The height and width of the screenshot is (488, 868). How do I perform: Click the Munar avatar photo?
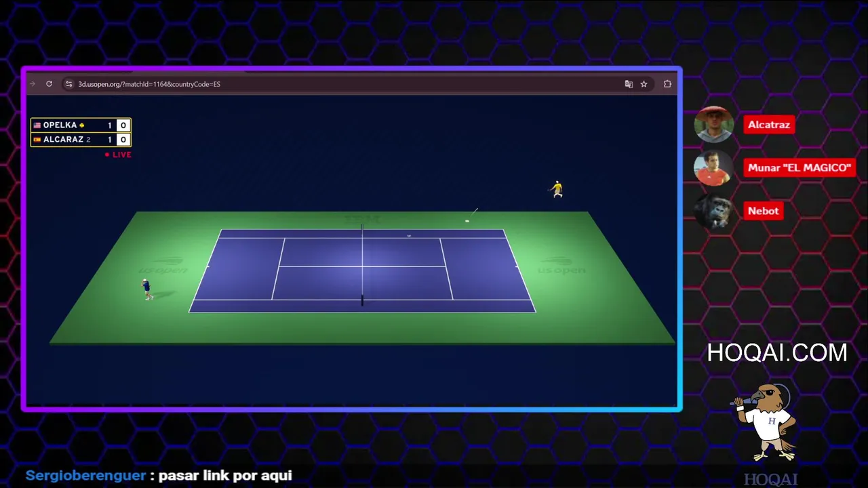(713, 167)
